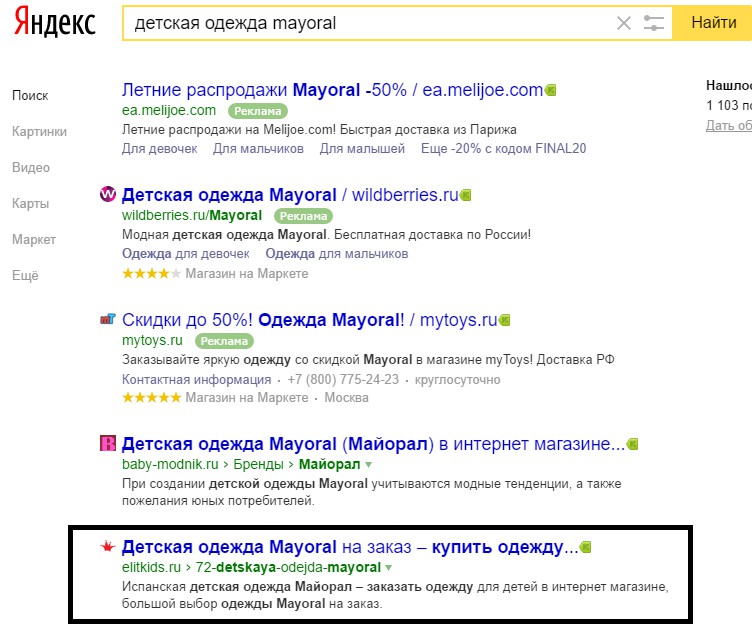Screen dimensions: 752x625
Task: Click Wildberries four-star Market rating
Action: click(x=151, y=273)
